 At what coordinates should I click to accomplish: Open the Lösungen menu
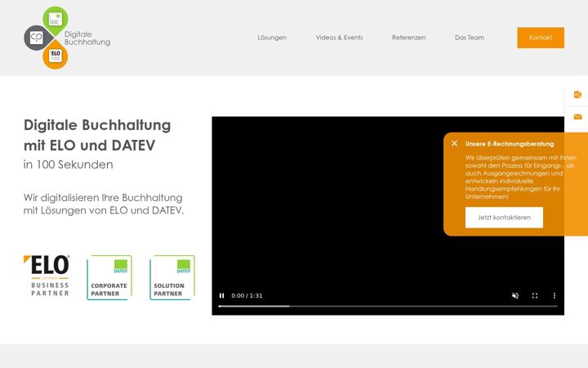tap(272, 38)
